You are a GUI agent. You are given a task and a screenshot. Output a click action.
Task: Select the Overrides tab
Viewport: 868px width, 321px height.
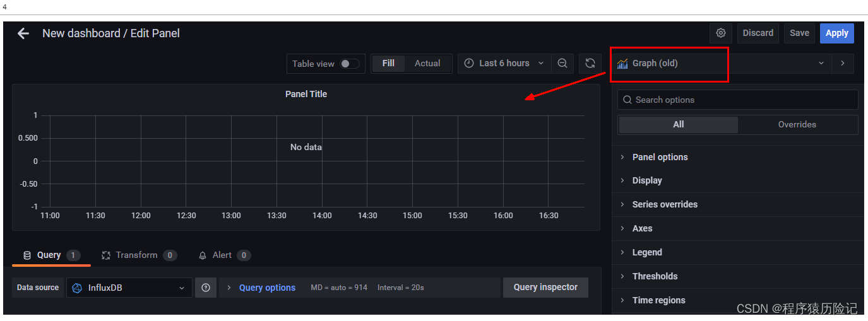(797, 125)
